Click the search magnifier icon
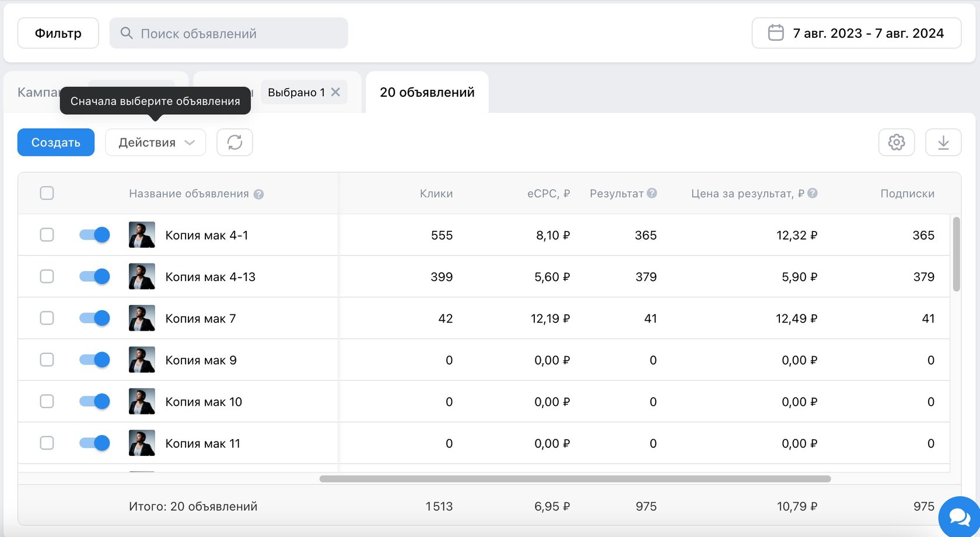This screenshot has width=980, height=537. [x=127, y=33]
